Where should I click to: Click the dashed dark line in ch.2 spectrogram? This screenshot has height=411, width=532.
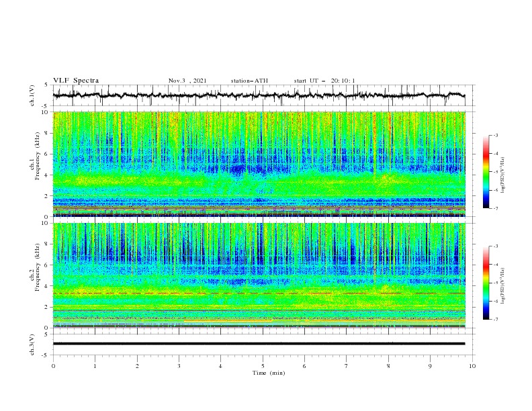point(259,293)
